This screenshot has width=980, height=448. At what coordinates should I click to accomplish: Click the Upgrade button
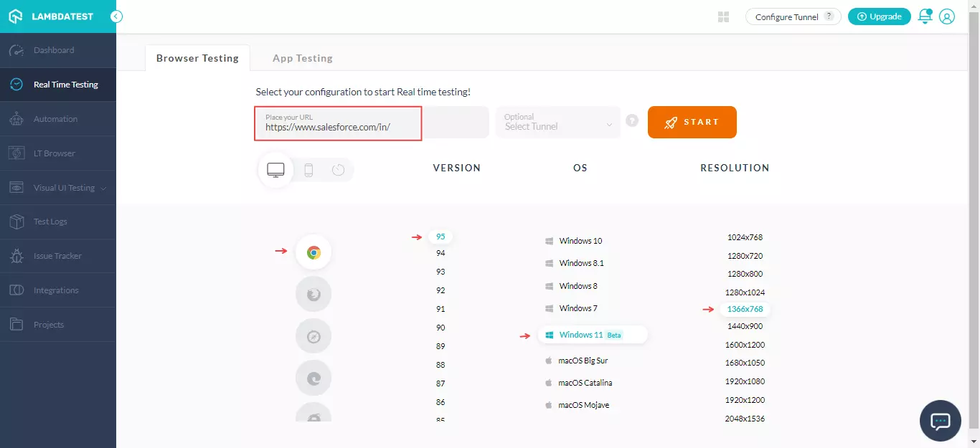(879, 16)
